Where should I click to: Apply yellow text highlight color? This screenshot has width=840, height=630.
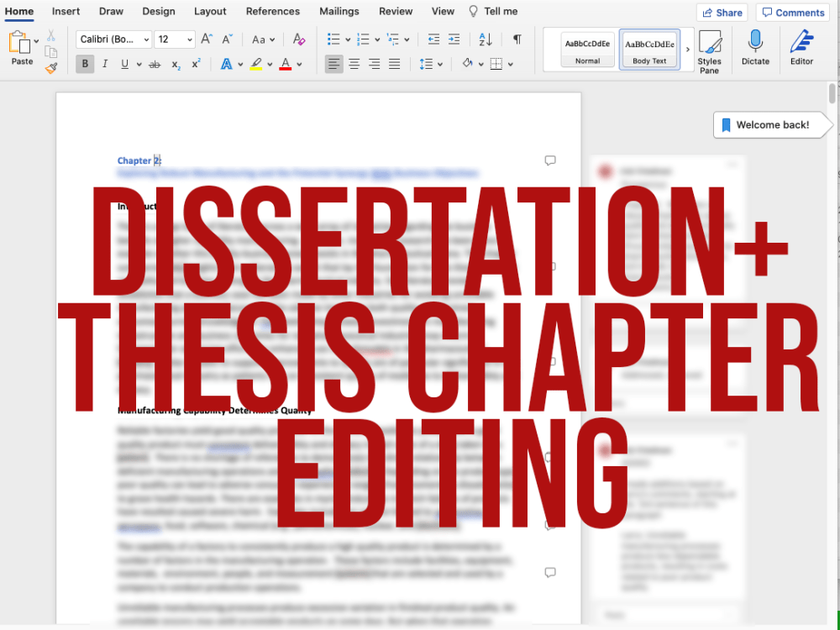pyautogui.click(x=256, y=65)
